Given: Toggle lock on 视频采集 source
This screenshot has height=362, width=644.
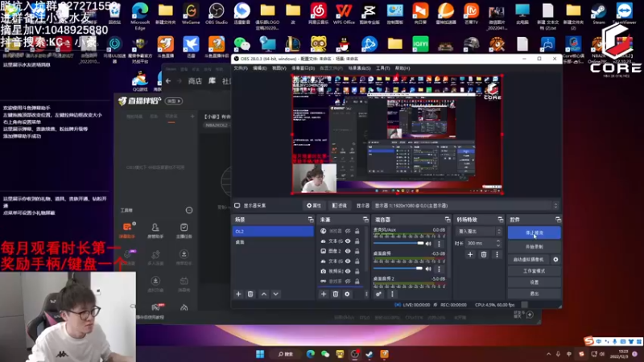Looking at the screenshot, I should coord(357,271).
